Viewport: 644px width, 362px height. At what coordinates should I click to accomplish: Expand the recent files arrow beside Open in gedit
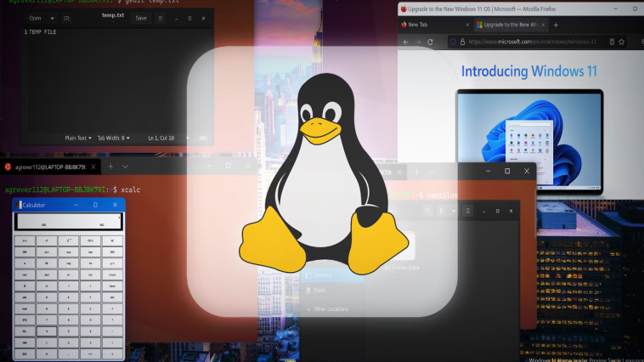(x=52, y=19)
